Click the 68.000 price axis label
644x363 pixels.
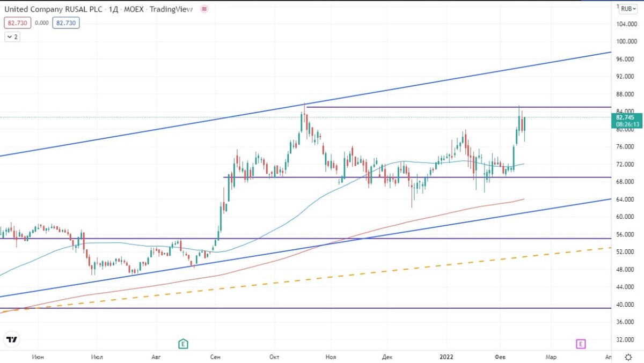click(626, 182)
